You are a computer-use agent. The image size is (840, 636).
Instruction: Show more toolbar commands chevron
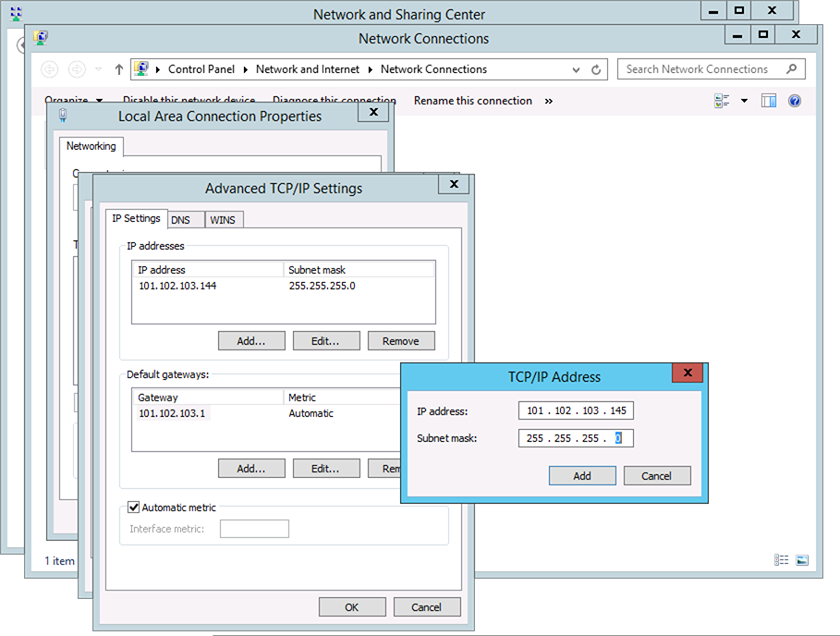549,101
